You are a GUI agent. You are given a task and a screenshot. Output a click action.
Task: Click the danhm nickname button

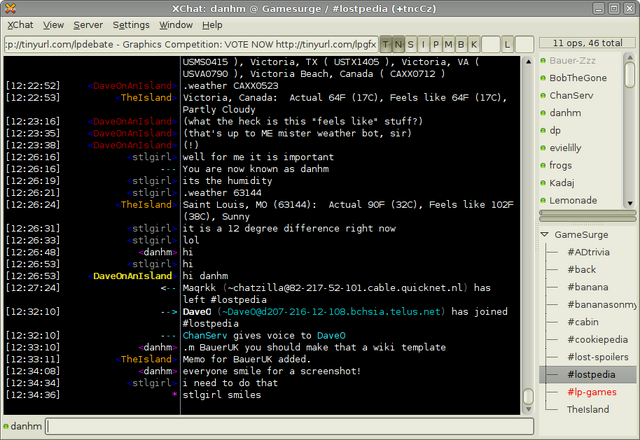click(x=26, y=426)
